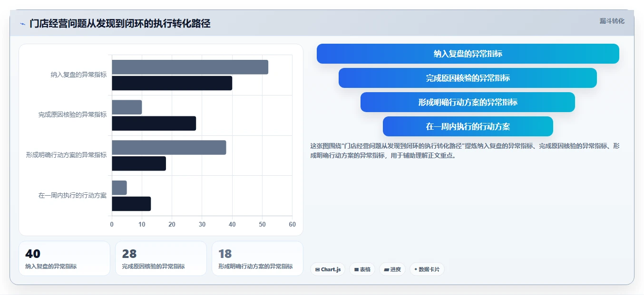Click the gray bar for 纳入复盘的异常指标
644x295 pixels.
(190, 67)
